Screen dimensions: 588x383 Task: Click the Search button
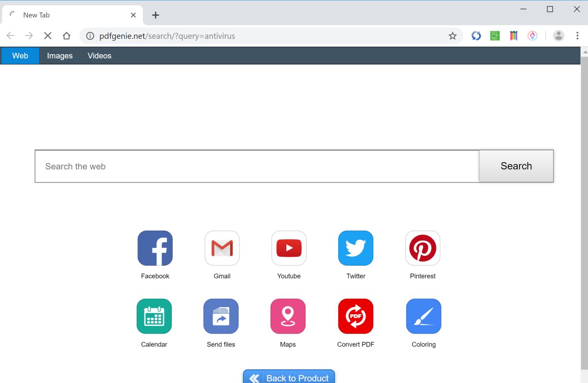click(x=516, y=166)
